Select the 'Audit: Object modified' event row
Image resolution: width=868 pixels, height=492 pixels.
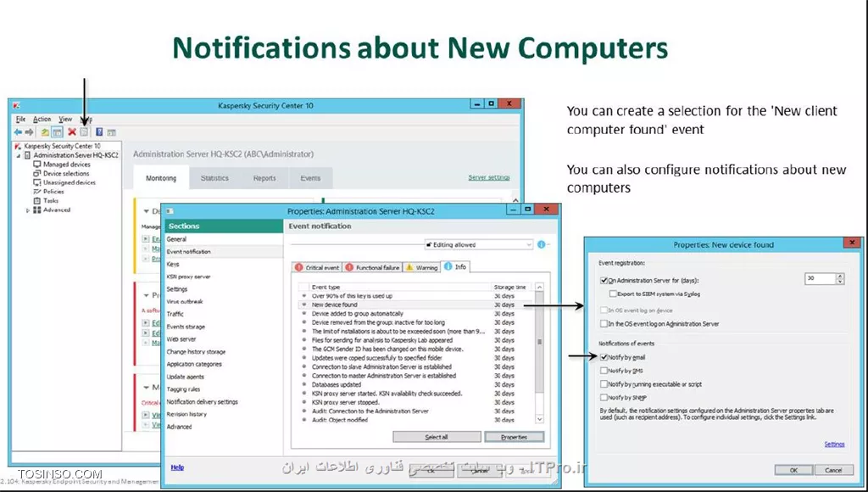pos(415,420)
